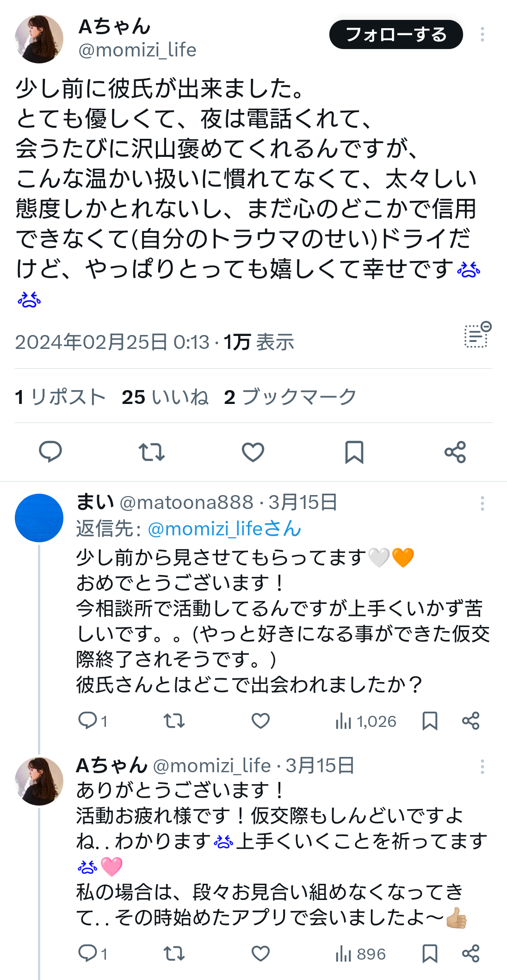The image size is (507, 980).
Task: Like the main post with heart icon
Action: 253,452
